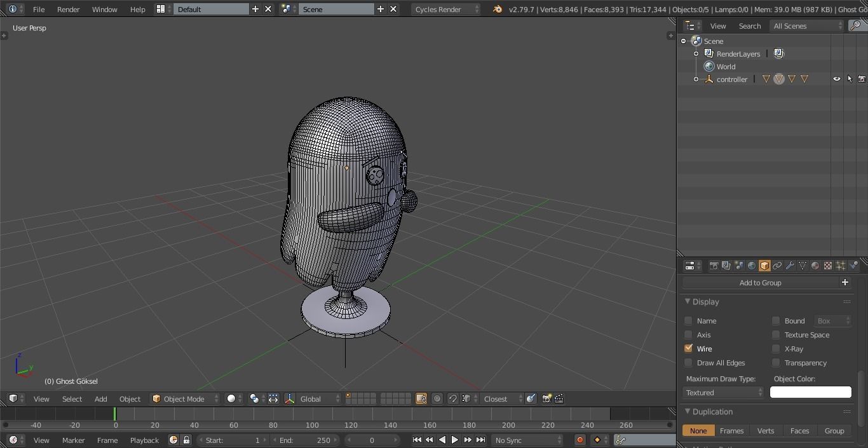Click the insert keyframe diamond icon
868x448 pixels.
[x=597, y=440]
